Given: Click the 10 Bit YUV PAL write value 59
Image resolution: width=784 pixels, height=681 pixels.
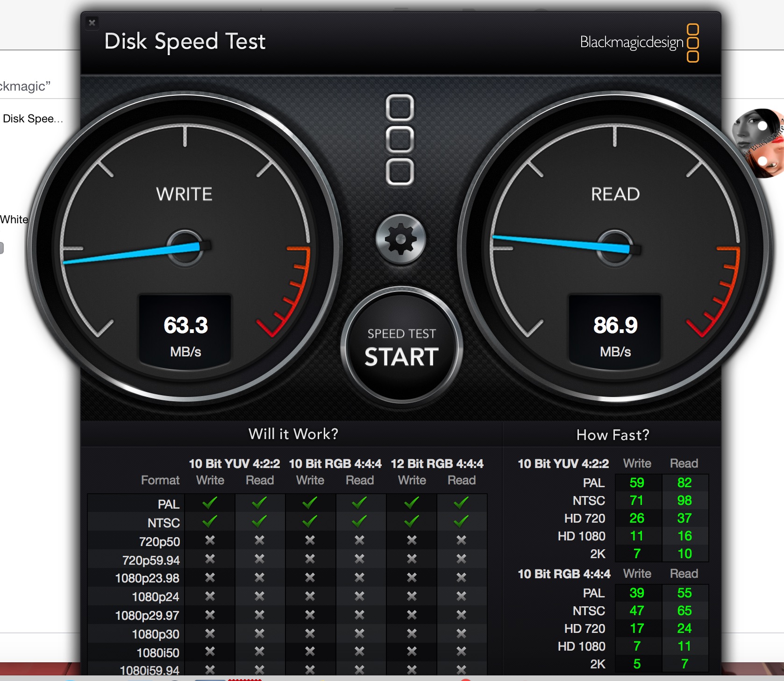Looking at the screenshot, I should pos(637,482).
